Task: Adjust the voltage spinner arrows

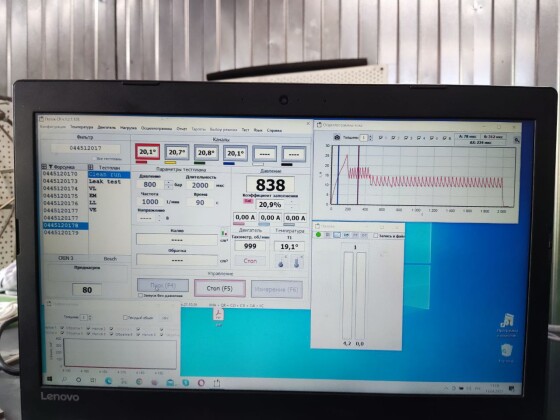Action: [x=160, y=218]
